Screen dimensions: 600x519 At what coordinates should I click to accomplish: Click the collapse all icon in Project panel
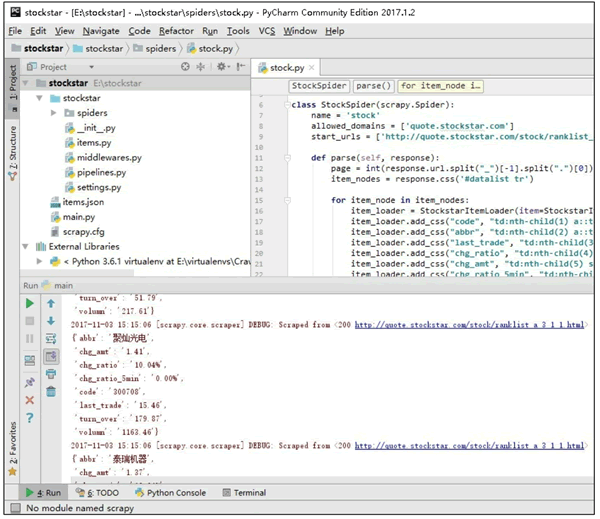click(201, 67)
